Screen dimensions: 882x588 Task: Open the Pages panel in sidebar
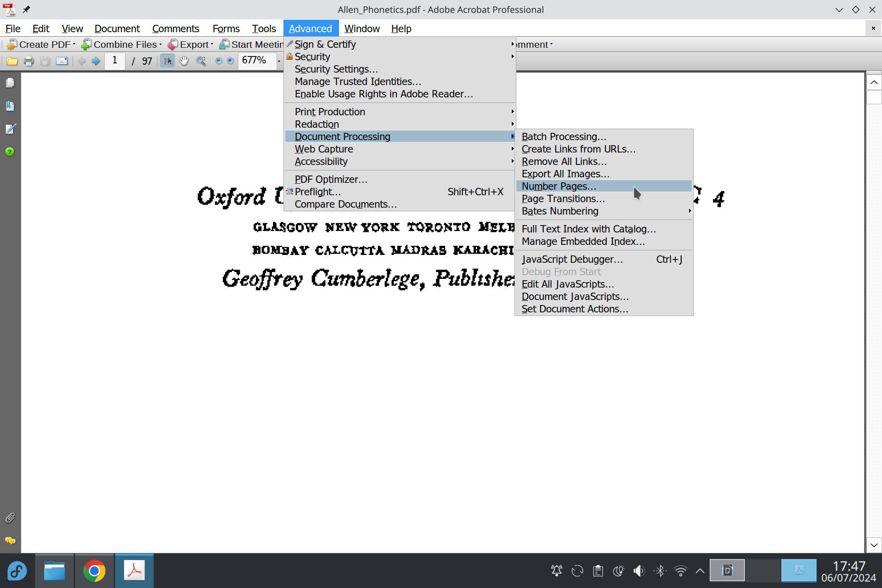point(10,83)
